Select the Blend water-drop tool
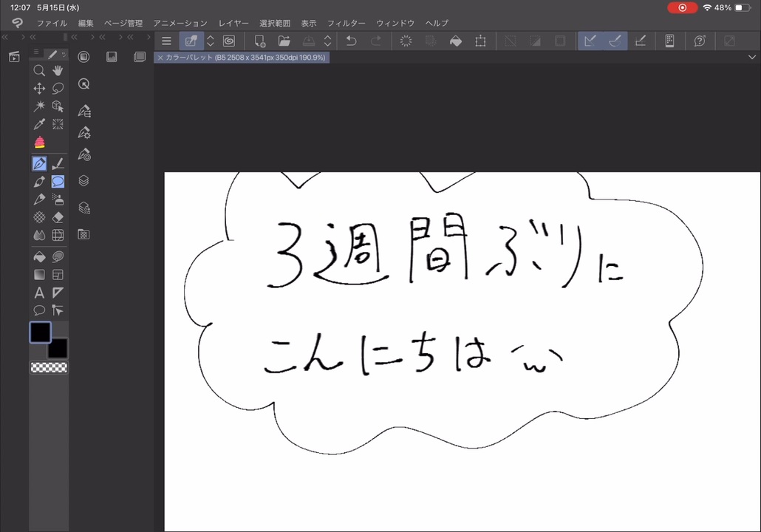 pos(39,236)
